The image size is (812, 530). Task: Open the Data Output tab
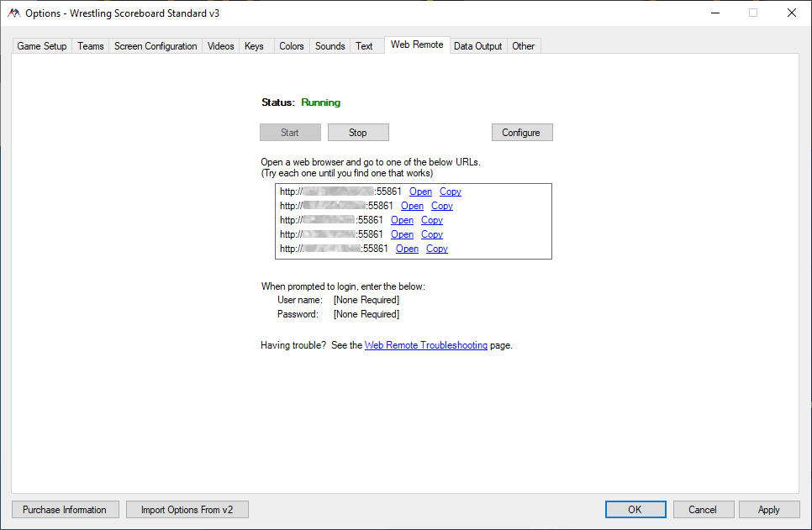click(477, 46)
